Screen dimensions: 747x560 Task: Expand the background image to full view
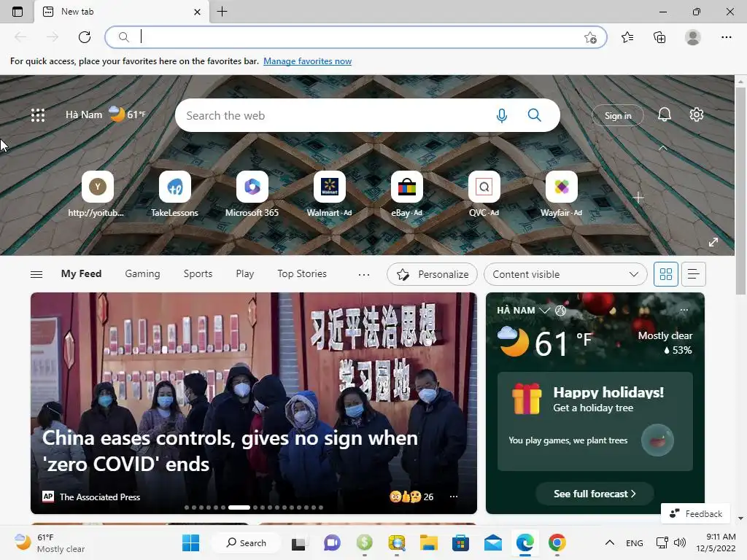click(713, 242)
